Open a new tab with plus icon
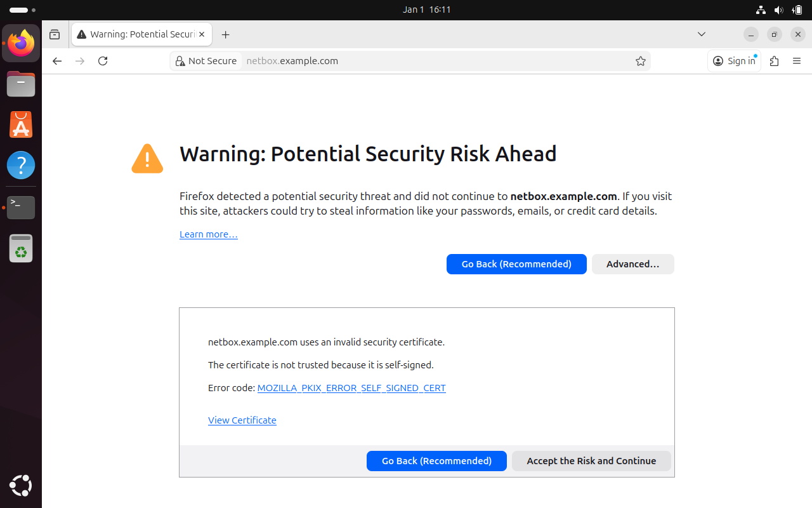Viewport: 812px width, 508px height. pyautogui.click(x=225, y=35)
